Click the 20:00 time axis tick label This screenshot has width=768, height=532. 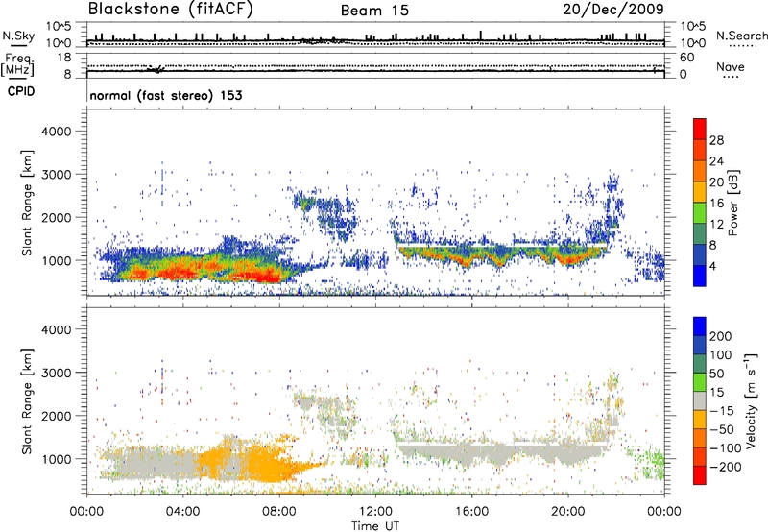point(568,512)
